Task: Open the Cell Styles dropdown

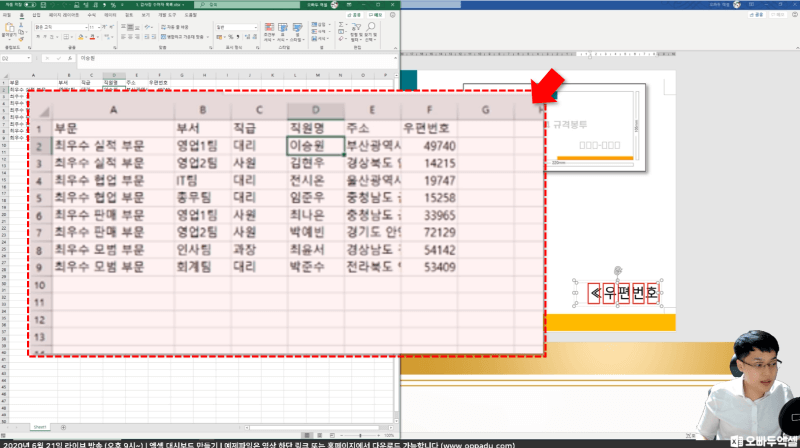Action: tap(297, 32)
